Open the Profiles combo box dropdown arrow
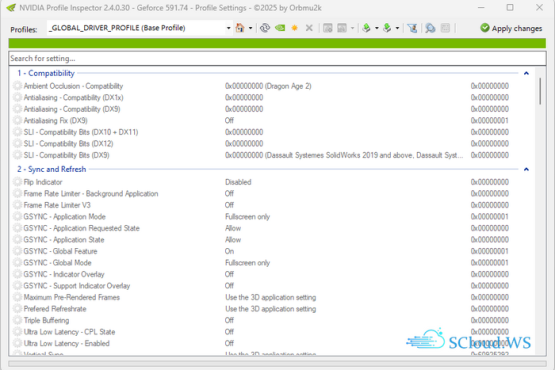The height and width of the screenshot is (370, 555). coord(228,28)
